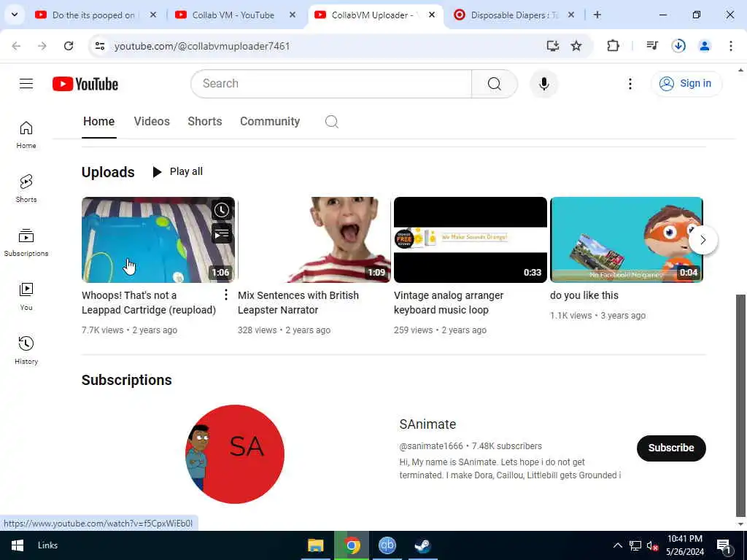
Task: Add Leappad video to queue
Action: [x=222, y=234]
